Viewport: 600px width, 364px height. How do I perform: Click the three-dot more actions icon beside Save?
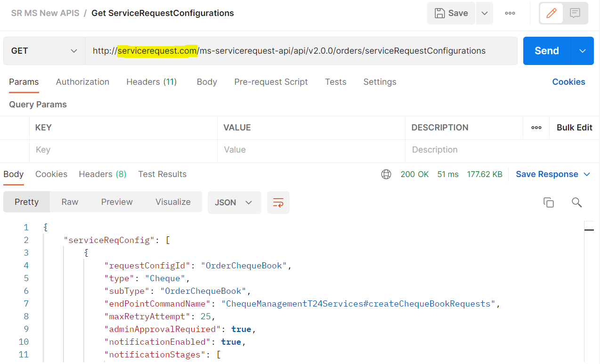[x=510, y=13]
